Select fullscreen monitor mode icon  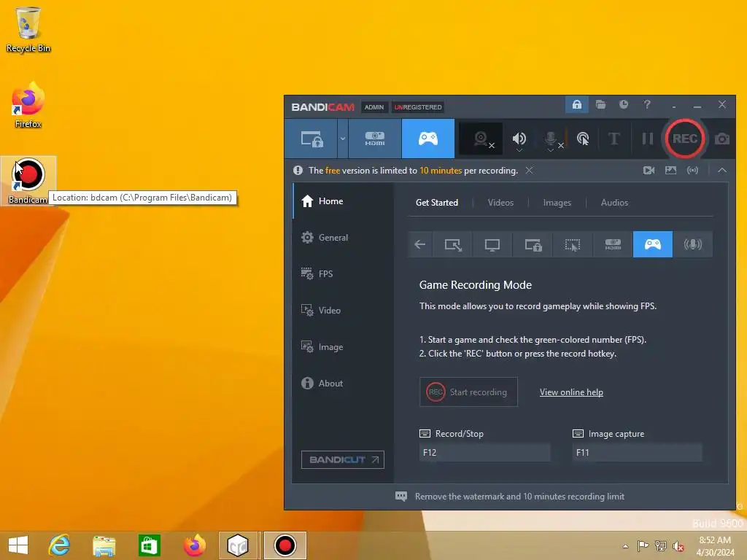[x=492, y=244]
